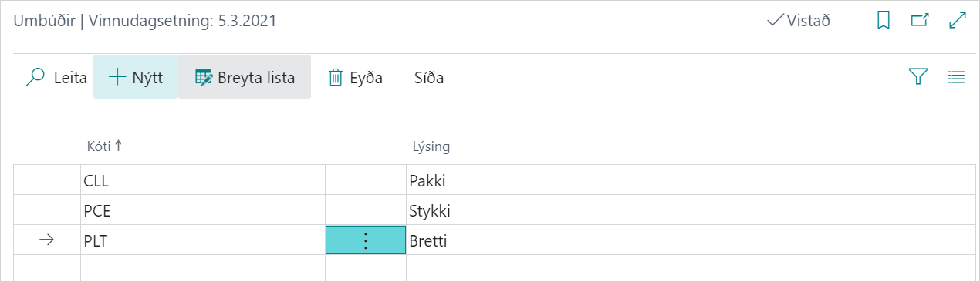Switch list view layout icon
Screen dimensions: 980x282
tap(957, 76)
